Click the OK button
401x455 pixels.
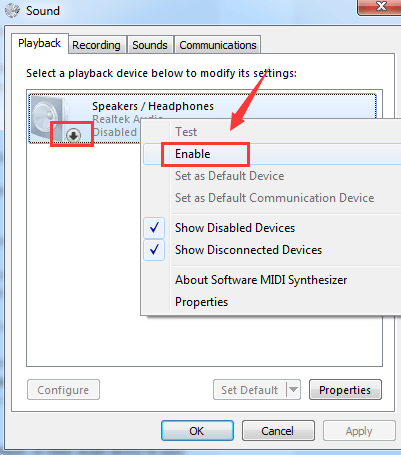point(197,431)
